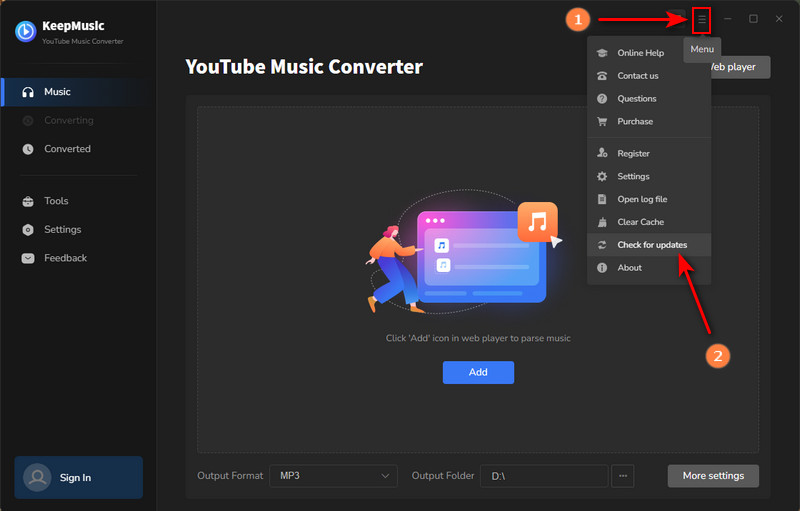This screenshot has width=800, height=511.
Task: Switch to Music sidebar tab
Action: click(77, 92)
